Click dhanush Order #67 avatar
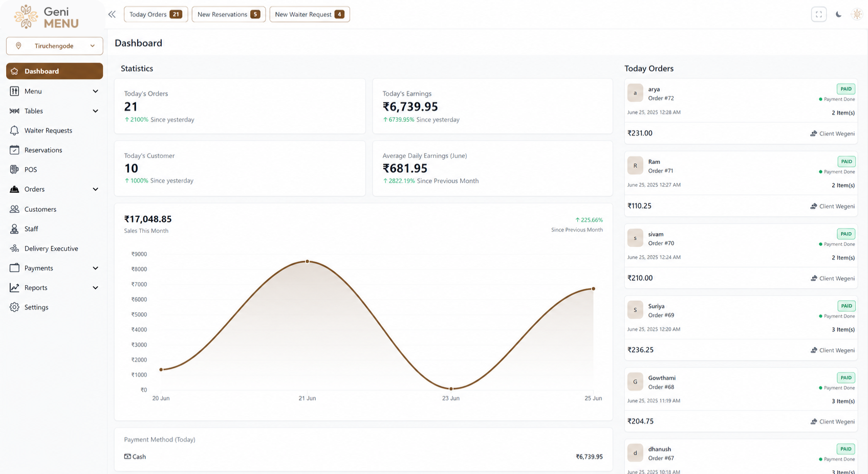 pyautogui.click(x=635, y=453)
